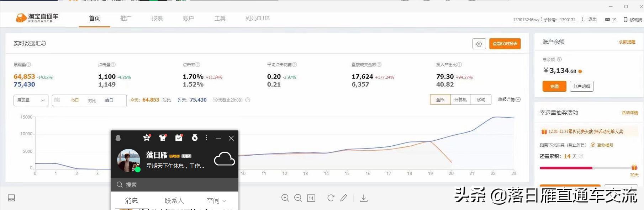Click help icon next to 点击量 label
The image size is (644, 210).
pyautogui.click(x=113, y=65)
